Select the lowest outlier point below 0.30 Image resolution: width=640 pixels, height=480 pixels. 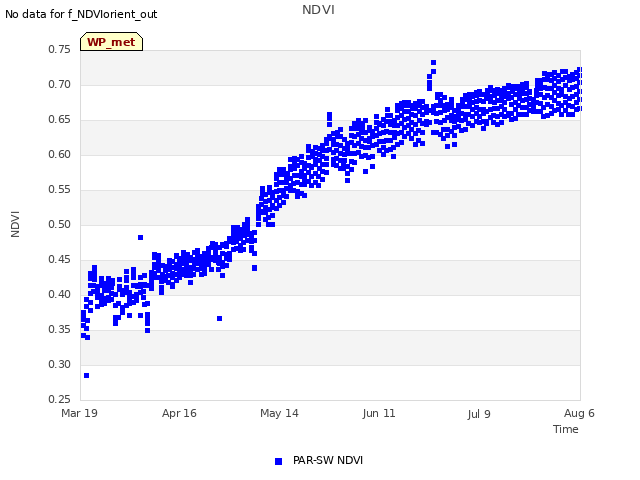(x=87, y=376)
